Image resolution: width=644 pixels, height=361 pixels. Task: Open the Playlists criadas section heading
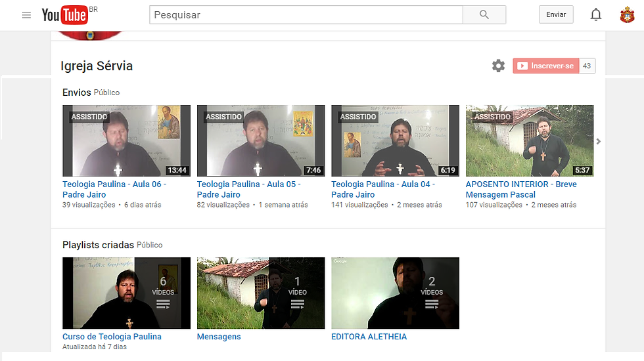[98, 245]
